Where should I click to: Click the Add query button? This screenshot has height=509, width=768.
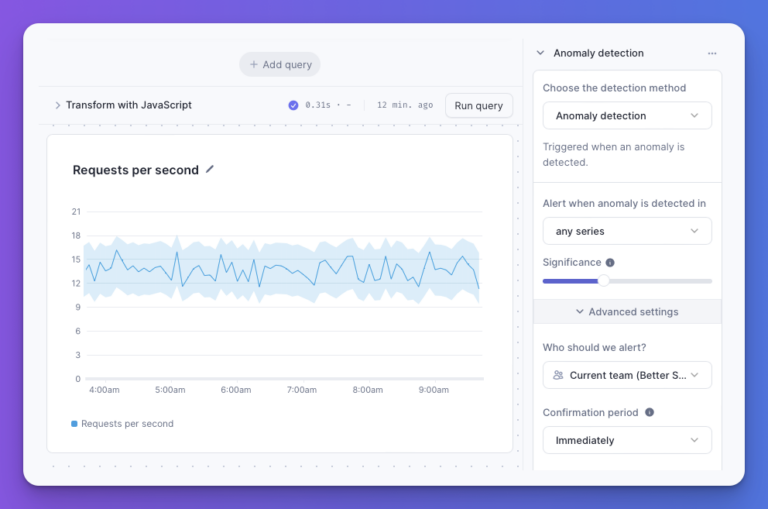(280, 64)
